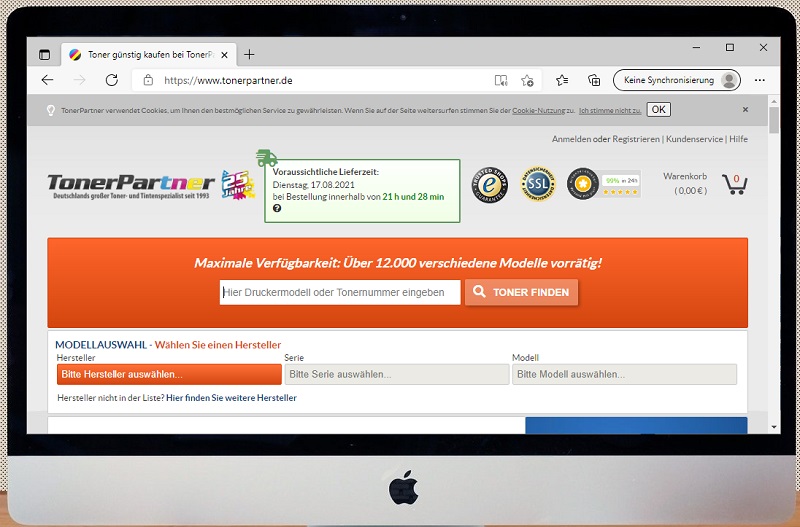Click delivery time help question-mark icon
Viewport: 800px width, 527px height.
(277, 208)
